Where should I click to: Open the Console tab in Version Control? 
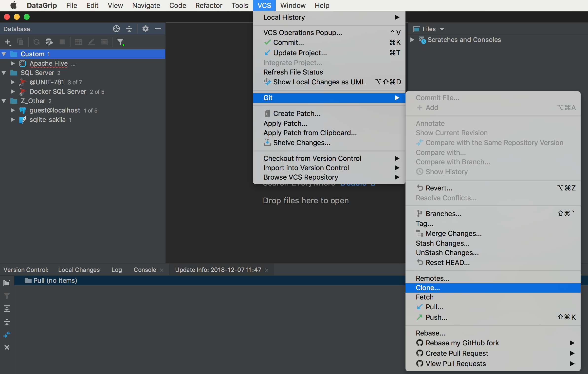pyautogui.click(x=145, y=270)
